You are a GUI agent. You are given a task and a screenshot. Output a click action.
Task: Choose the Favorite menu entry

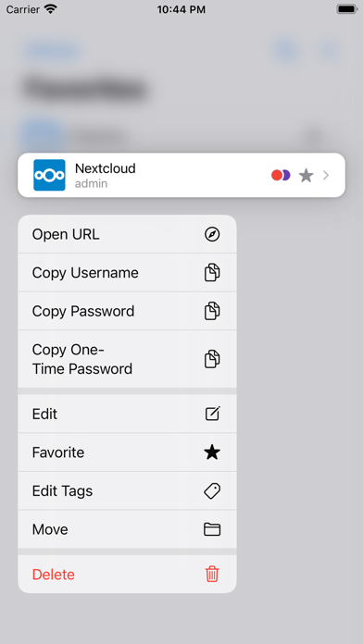127,452
